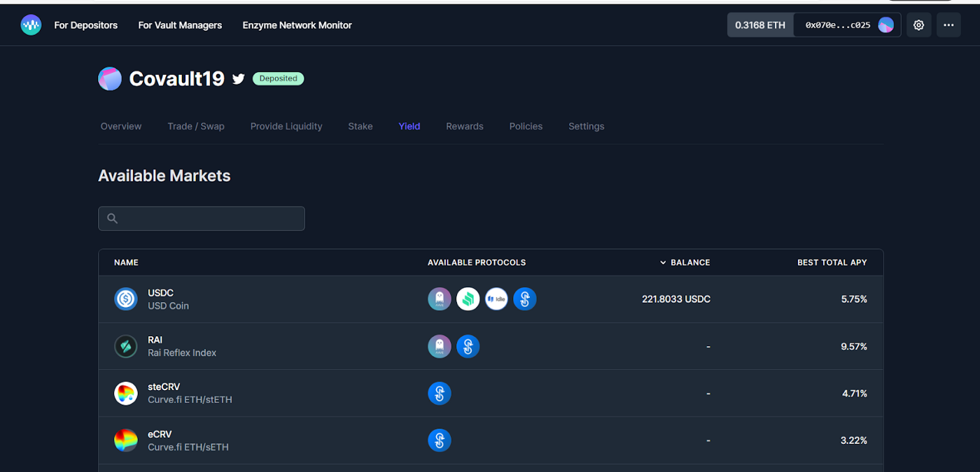Click wallet address 0x070e...c025
Image resolution: width=980 pixels, height=472 pixels.
[838, 25]
